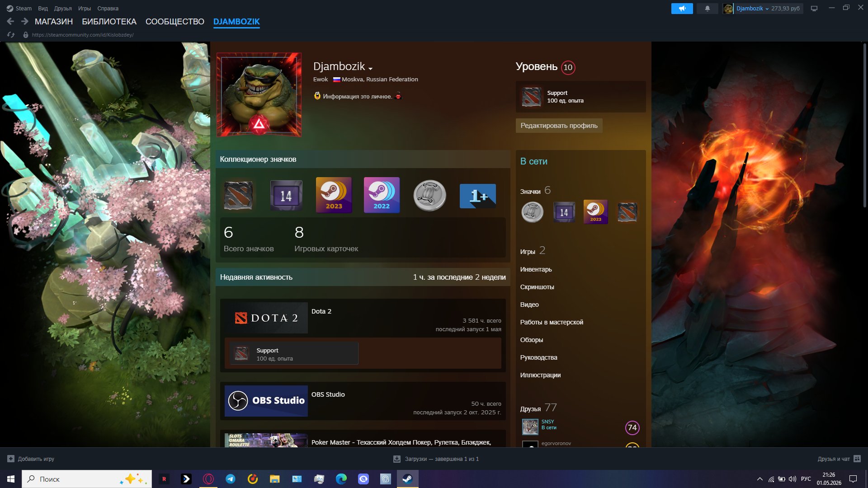Open OBS Studio banner
Viewport: 868px width, 488px height.
coord(266,401)
